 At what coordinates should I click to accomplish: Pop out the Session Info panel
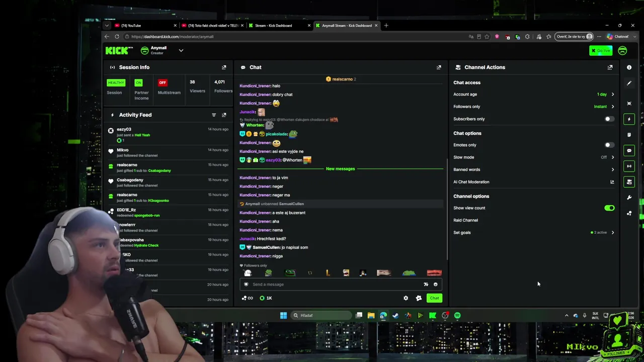tap(224, 67)
